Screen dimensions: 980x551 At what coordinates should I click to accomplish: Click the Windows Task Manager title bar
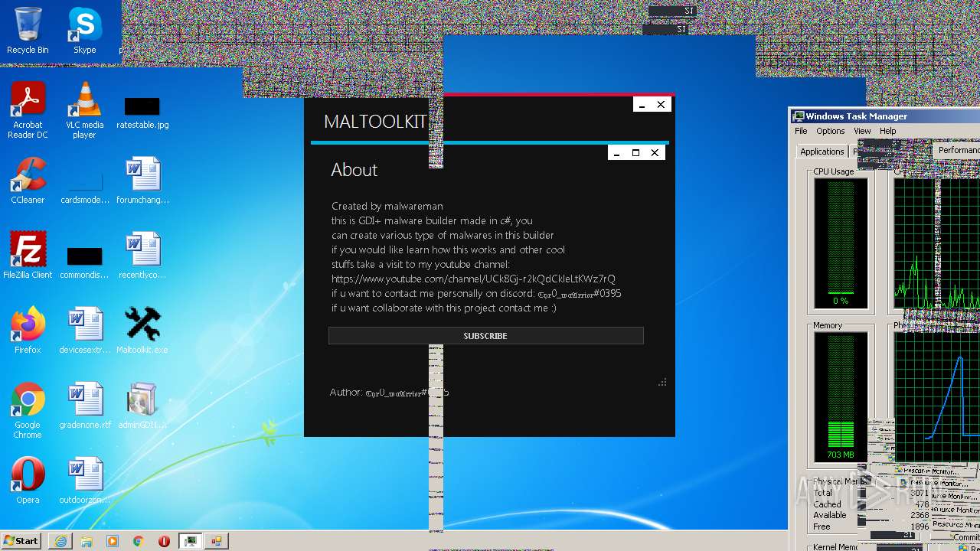885,116
